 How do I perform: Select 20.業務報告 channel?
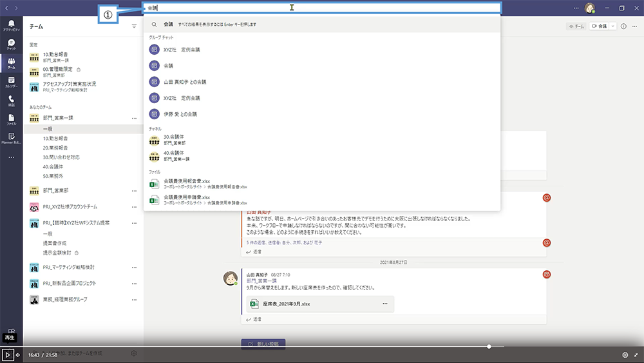[55, 148]
